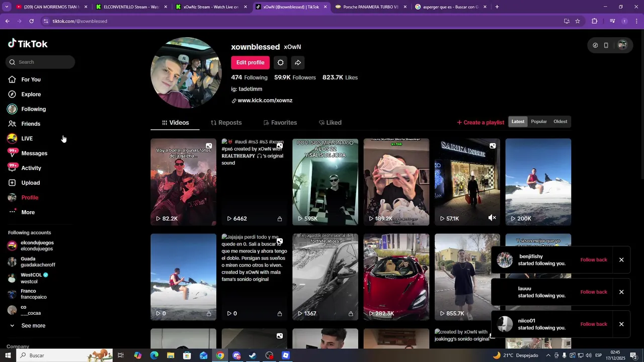Open the jet ski video with 200K views
The width and height of the screenshot is (644, 362).
pyautogui.click(x=538, y=182)
